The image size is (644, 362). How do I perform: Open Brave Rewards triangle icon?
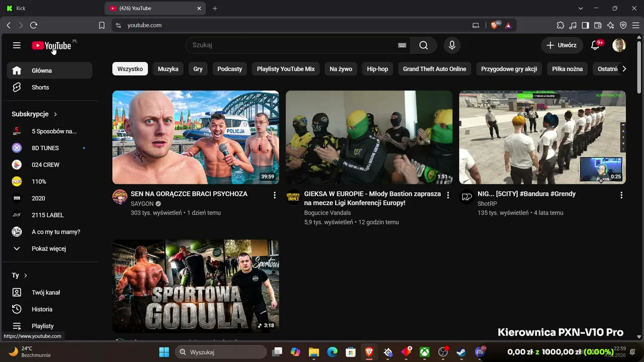pos(508,25)
